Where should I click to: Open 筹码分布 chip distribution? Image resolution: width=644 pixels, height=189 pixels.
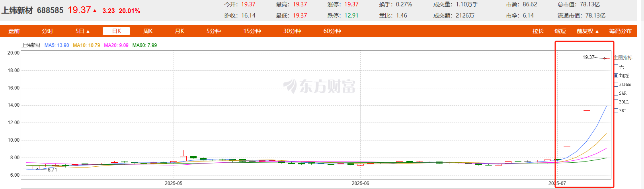point(620,31)
